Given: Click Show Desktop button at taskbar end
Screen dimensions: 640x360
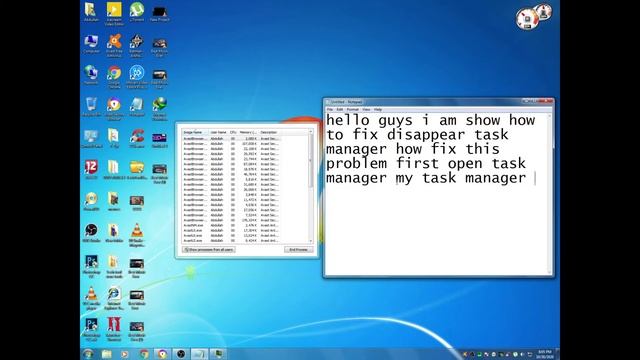Looking at the screenshot, I should tap(558, 354).
